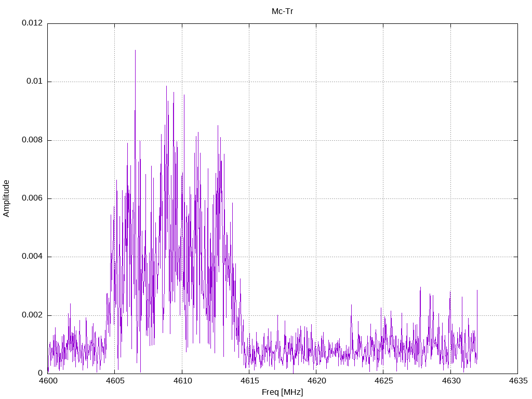
Task: Select the 0.002 y-axis tick label
Action: click(x=32, y=315)
